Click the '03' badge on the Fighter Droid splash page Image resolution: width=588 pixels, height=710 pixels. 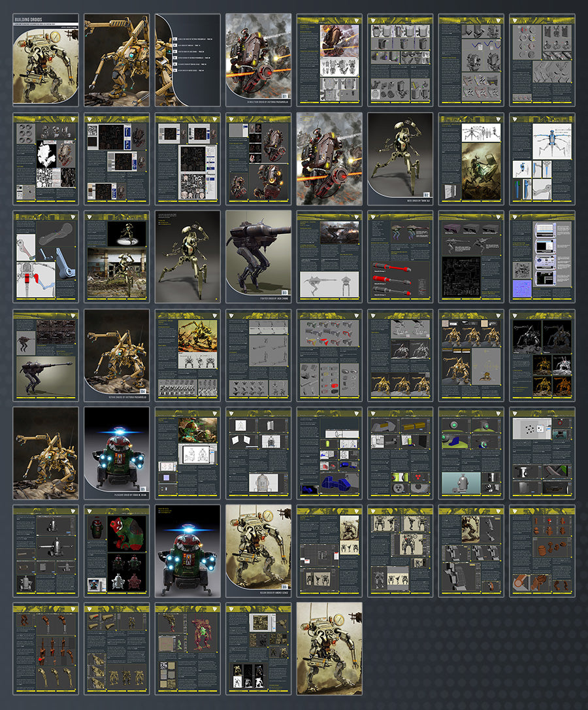[285, 292]
